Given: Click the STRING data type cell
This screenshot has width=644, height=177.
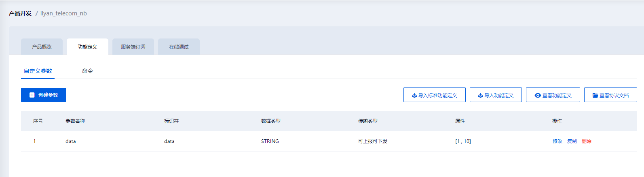Looking at the screenshot, I should point(270,141).
